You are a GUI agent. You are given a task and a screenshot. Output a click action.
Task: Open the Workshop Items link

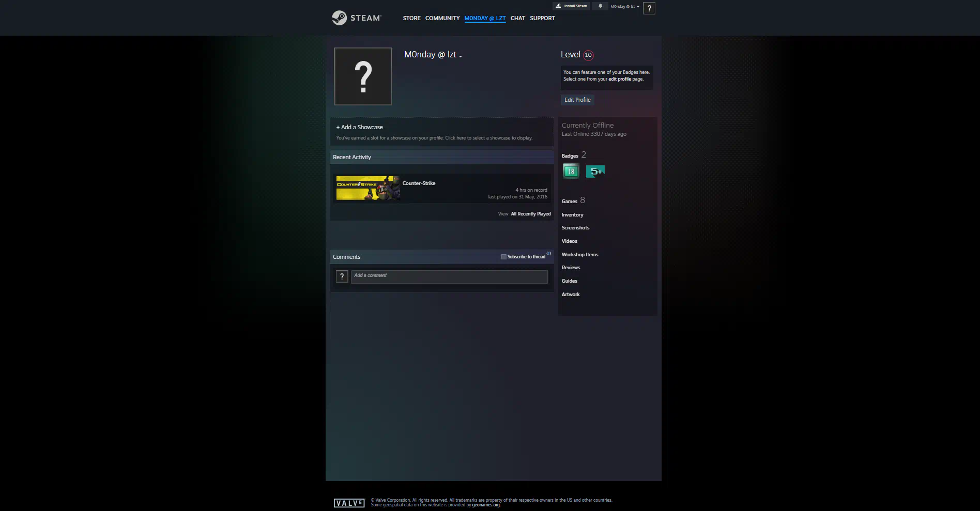coord(580,255)
